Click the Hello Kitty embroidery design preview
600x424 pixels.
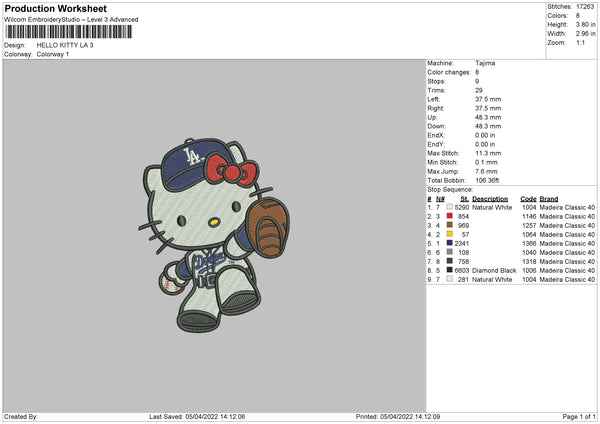[x=214, y=235]
